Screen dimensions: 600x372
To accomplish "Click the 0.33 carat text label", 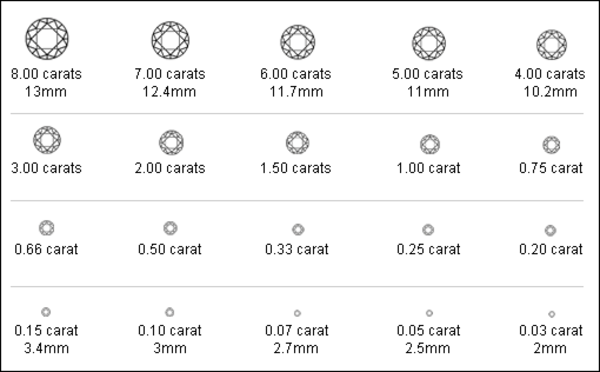I will [x=297, y=249].
